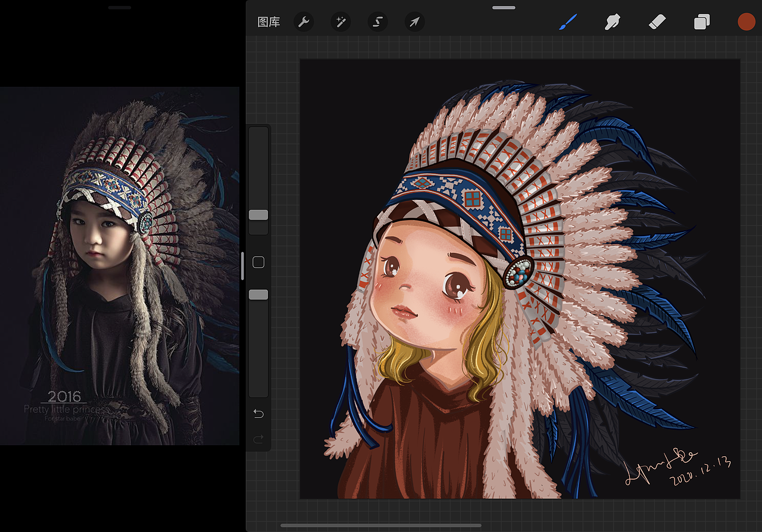Tap the brush size slider handle
762x532 pixels.
(x=258, y=214)
